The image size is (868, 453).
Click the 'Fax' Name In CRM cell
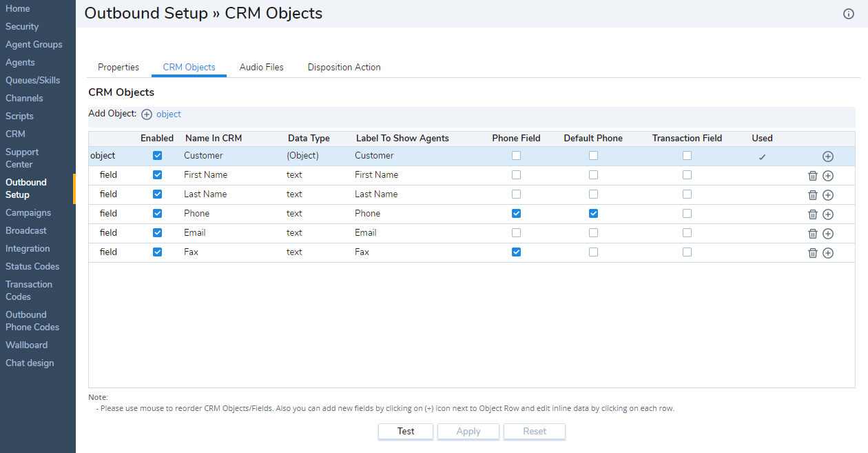(x=191, y=252)
